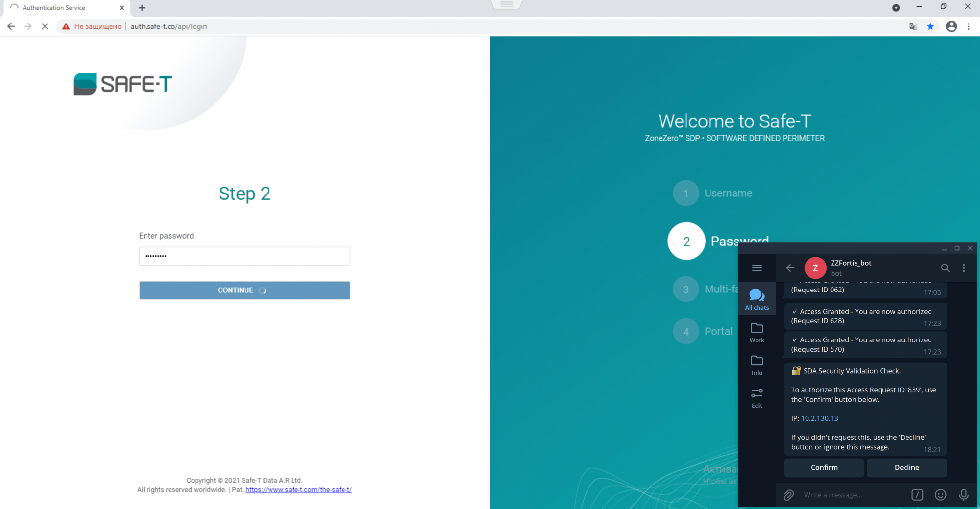
Task: Open the Telegram hamburger menu
Action: coord(757,268)
